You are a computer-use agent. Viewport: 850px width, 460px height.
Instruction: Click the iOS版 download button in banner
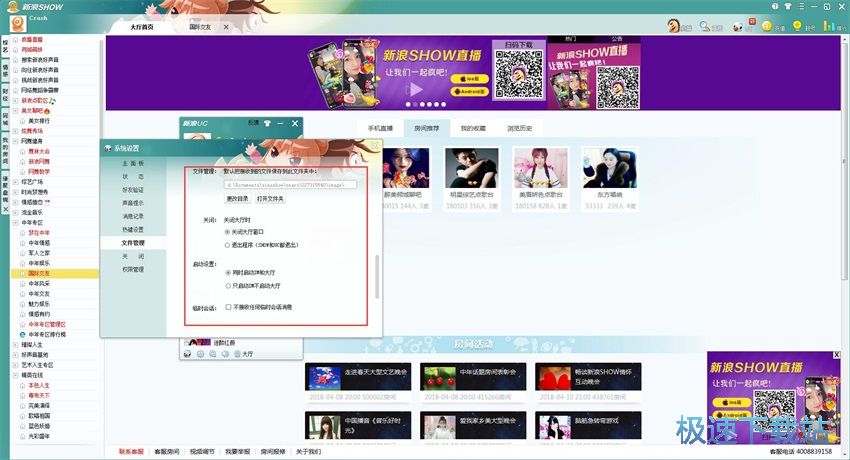point(469,79)
